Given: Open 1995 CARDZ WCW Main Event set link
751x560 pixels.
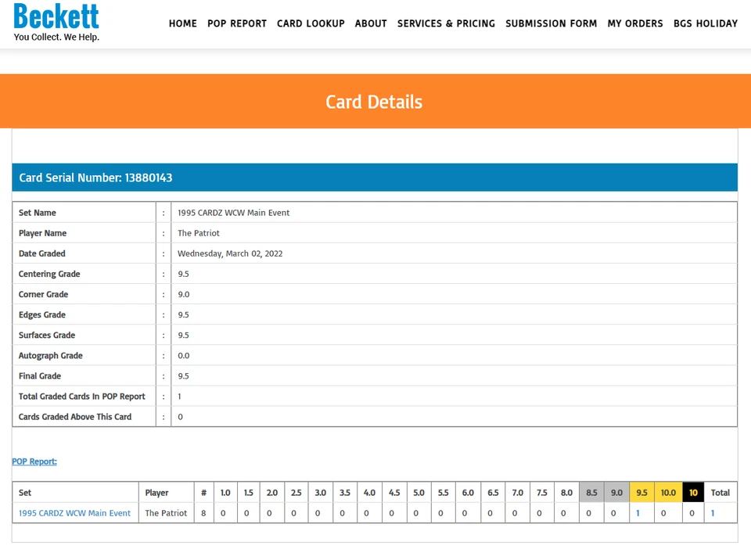Looking at the screenshot, I should [75, 513].
